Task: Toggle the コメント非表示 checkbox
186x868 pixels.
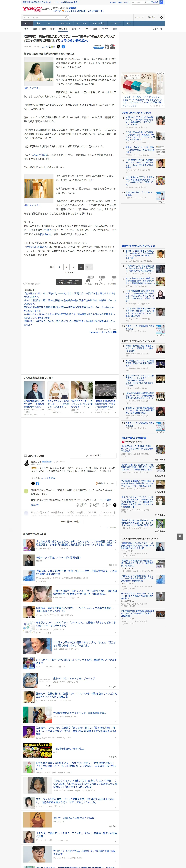Action: tap(102, 528)
